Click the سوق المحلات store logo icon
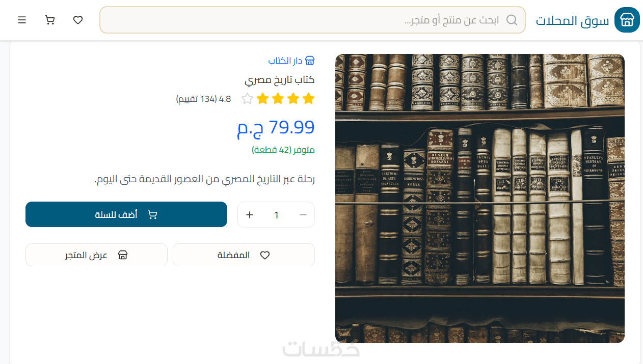The image size is (643, 364). (627, 20)
